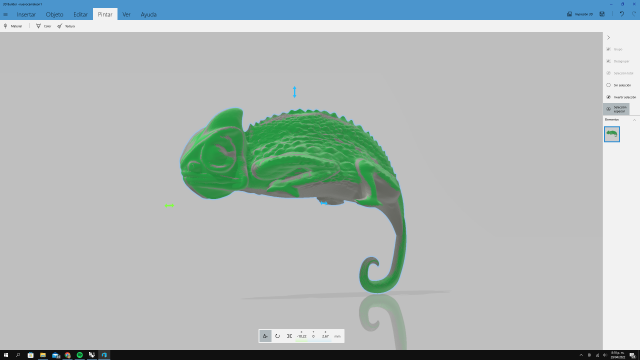Toggle the Selección especial option
The image size is (640, 360).
click(616, 109)
